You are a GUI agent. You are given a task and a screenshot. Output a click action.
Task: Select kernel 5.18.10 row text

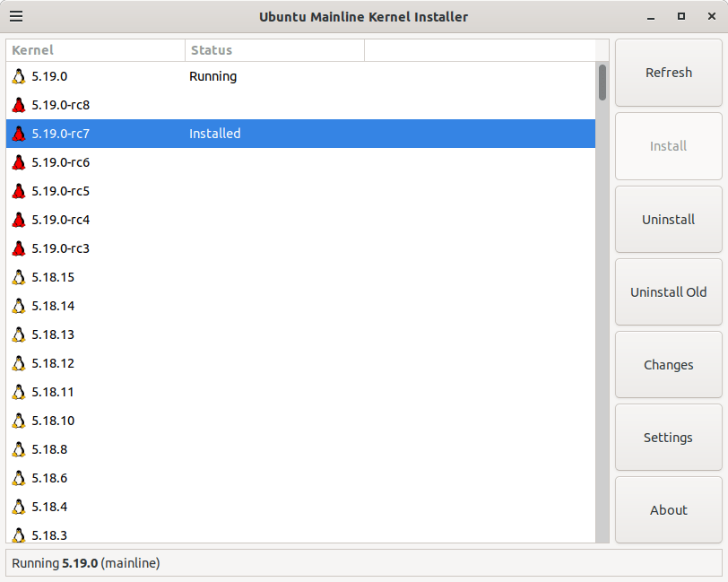point(53,421)
